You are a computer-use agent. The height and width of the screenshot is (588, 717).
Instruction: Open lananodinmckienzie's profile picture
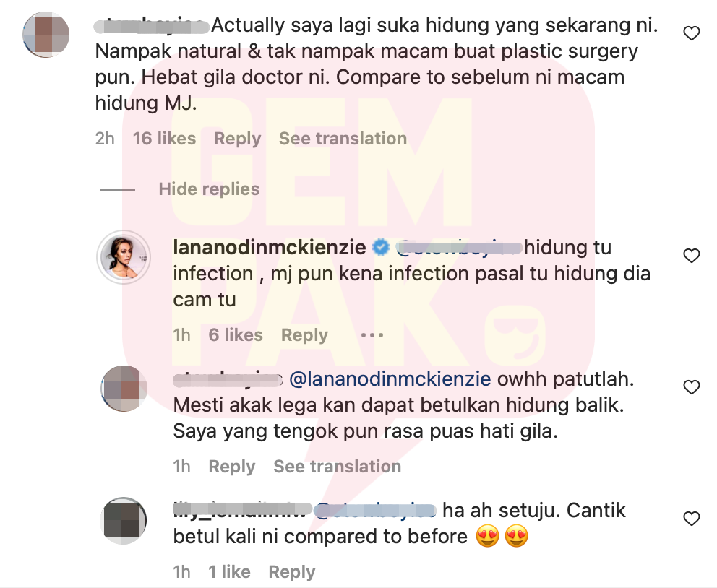(124, 257)
